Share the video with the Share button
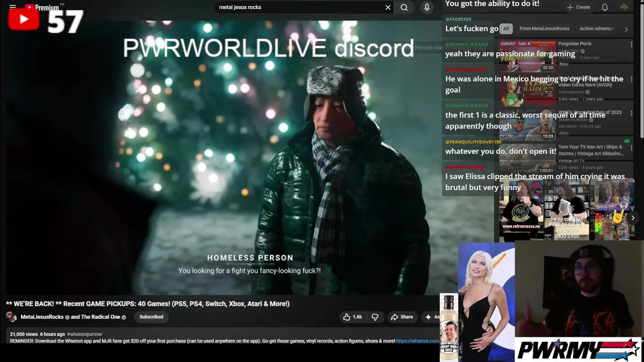 pos(402,317)
